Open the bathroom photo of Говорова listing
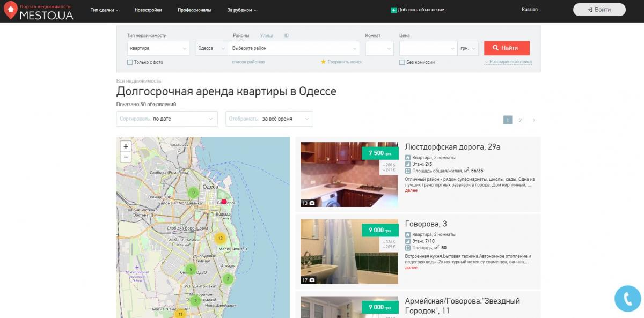 coord(349,252)
